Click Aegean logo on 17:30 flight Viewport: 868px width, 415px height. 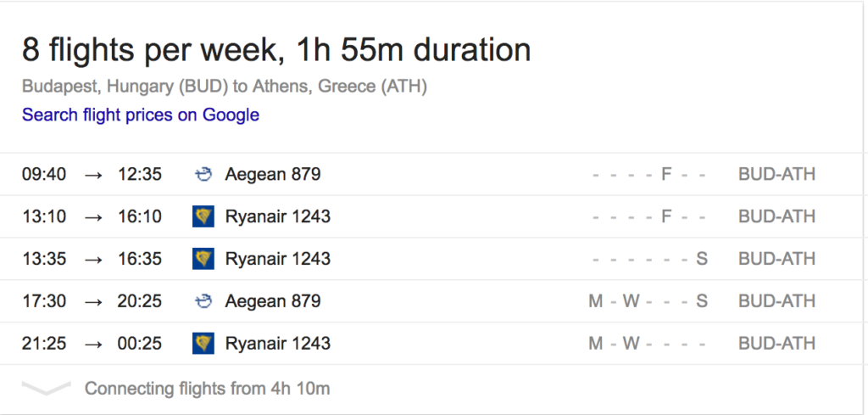203,301
